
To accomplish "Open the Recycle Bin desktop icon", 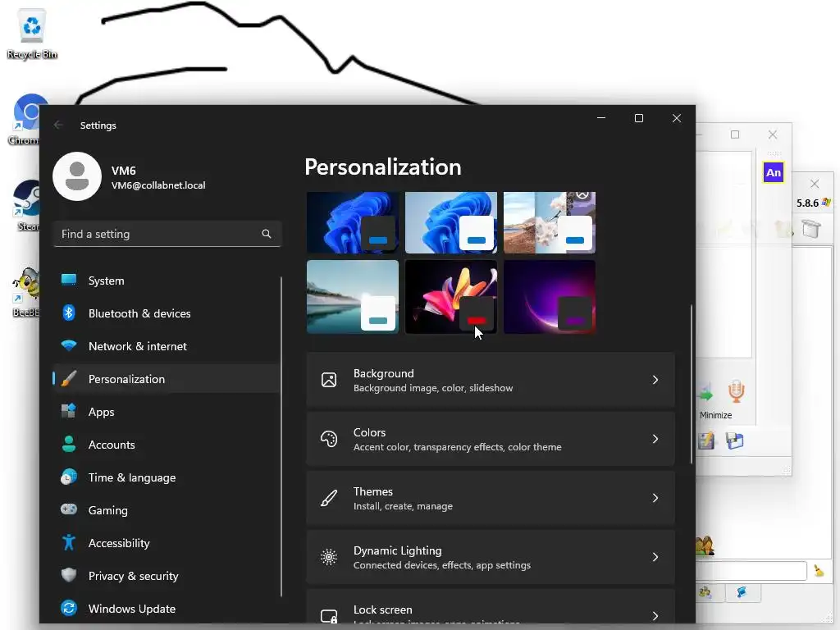I will tap(32, 34).
